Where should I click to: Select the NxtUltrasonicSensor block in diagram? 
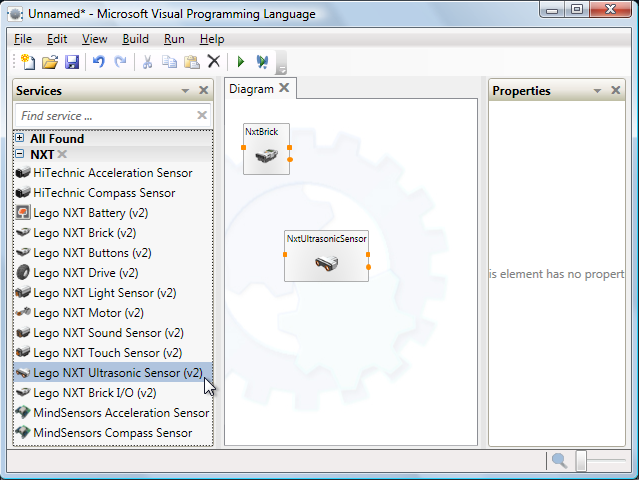[326, 256]
